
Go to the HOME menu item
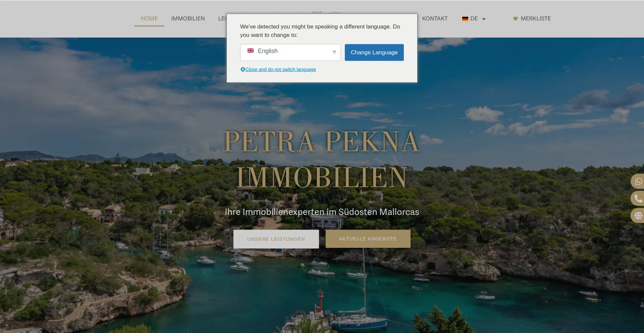pyautogui.click(x=149, y=19)
